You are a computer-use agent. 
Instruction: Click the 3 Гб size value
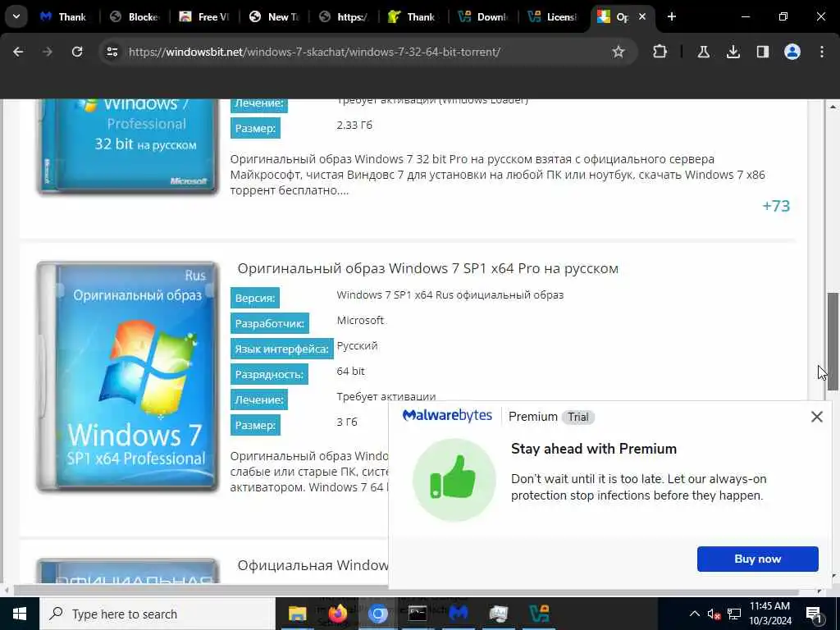point(347,422)
